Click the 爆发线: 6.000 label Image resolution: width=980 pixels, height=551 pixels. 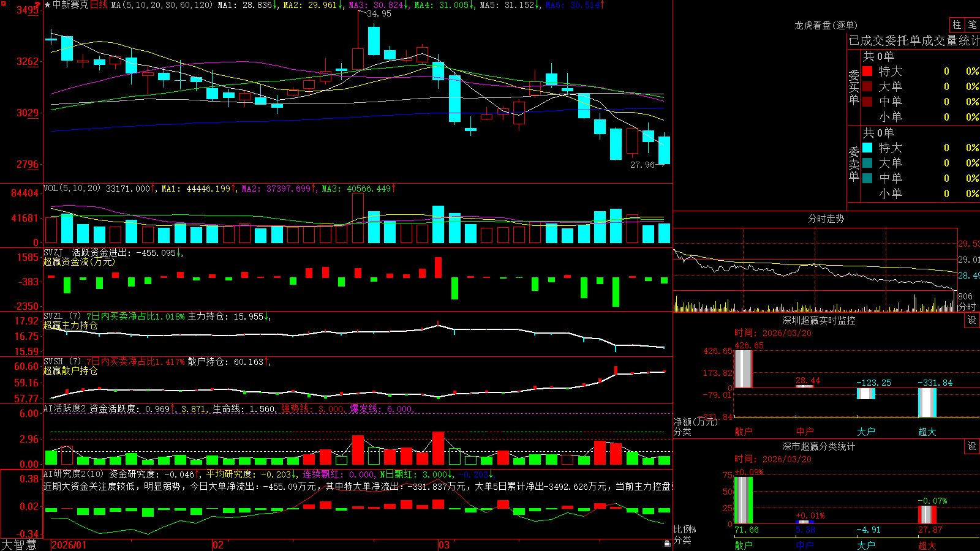pos(382,409)
